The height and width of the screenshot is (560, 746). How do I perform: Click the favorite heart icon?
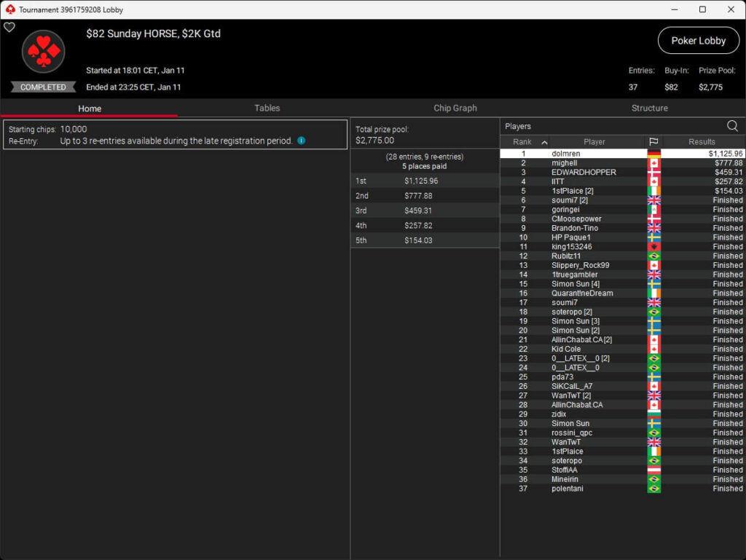click(9, 28)
